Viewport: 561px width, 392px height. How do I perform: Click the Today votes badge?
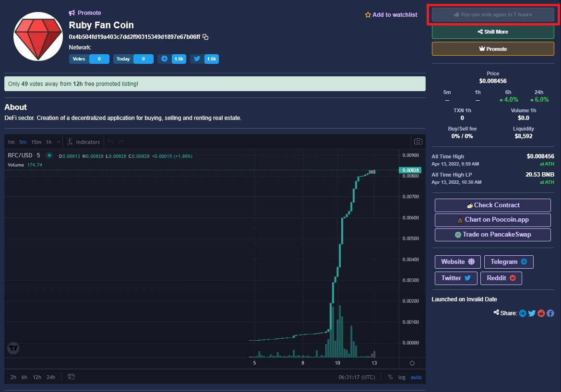coord(133,59)
